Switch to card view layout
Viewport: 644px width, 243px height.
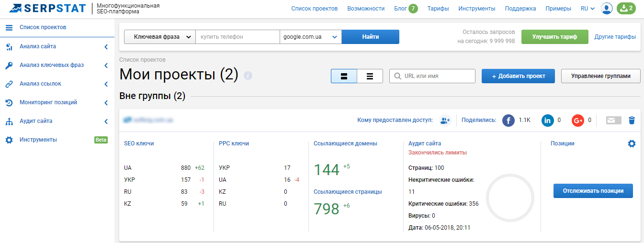[344, 76]
